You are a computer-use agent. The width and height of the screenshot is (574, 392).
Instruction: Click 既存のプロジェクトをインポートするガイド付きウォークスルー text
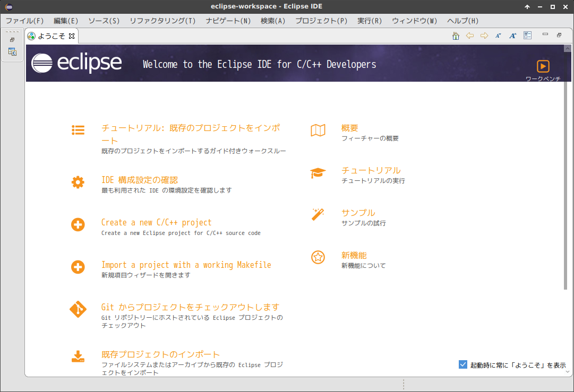click(x=194, y=151)
